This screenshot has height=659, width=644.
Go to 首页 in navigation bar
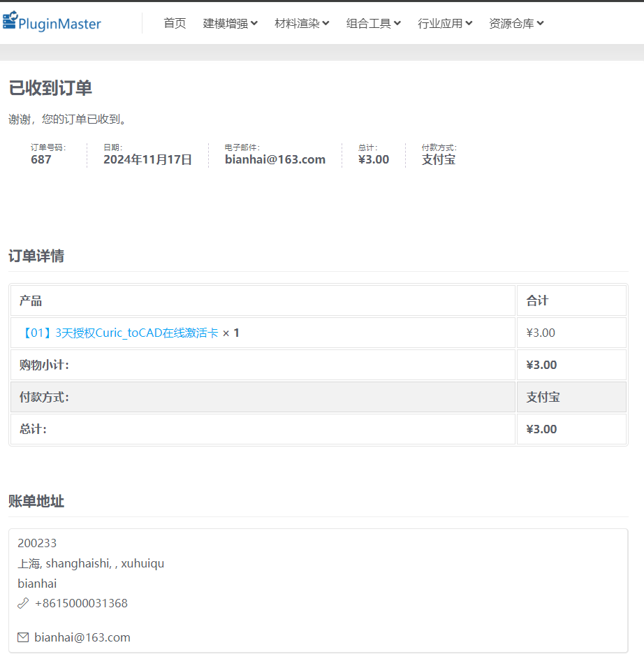tap(175, 23)
